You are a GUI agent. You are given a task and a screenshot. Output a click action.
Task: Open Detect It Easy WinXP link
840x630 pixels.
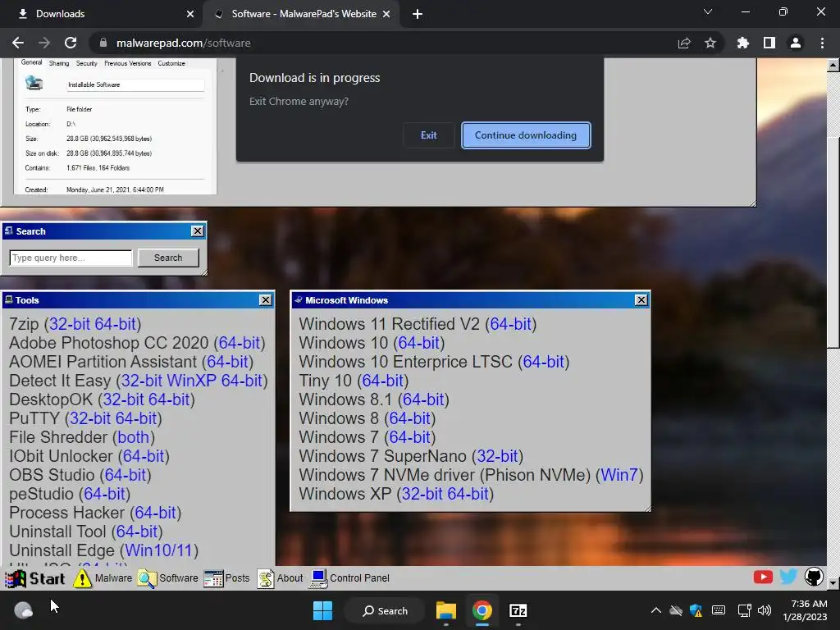click(191, 381)
